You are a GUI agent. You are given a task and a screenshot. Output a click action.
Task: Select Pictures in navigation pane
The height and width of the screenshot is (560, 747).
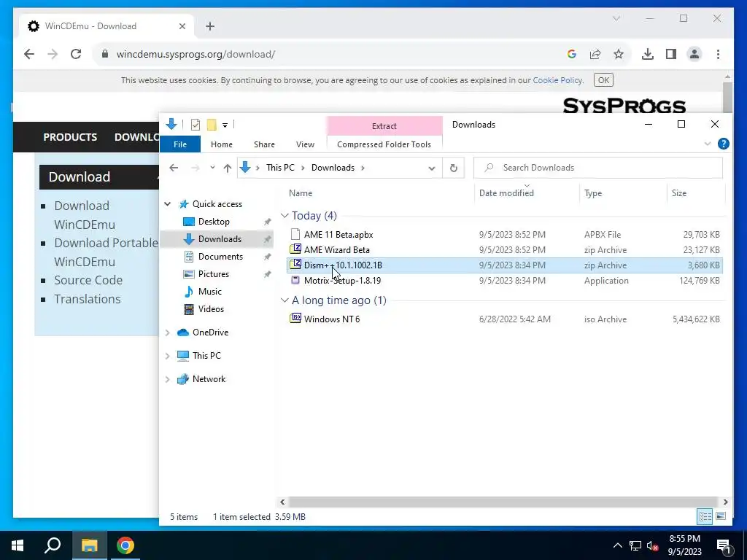(214, 274)
